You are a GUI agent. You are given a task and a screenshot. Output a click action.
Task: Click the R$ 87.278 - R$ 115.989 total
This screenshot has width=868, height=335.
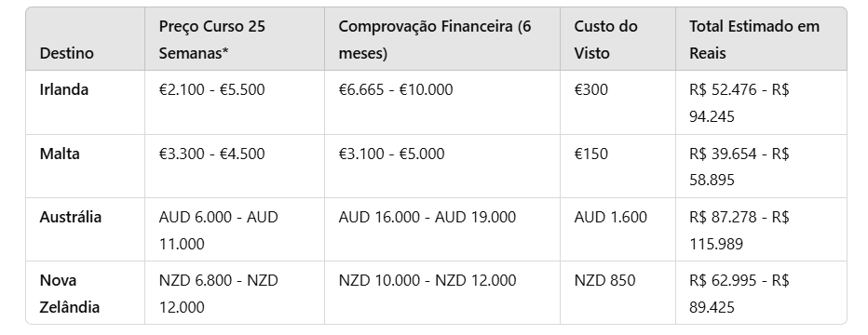[x=739, y=230]
